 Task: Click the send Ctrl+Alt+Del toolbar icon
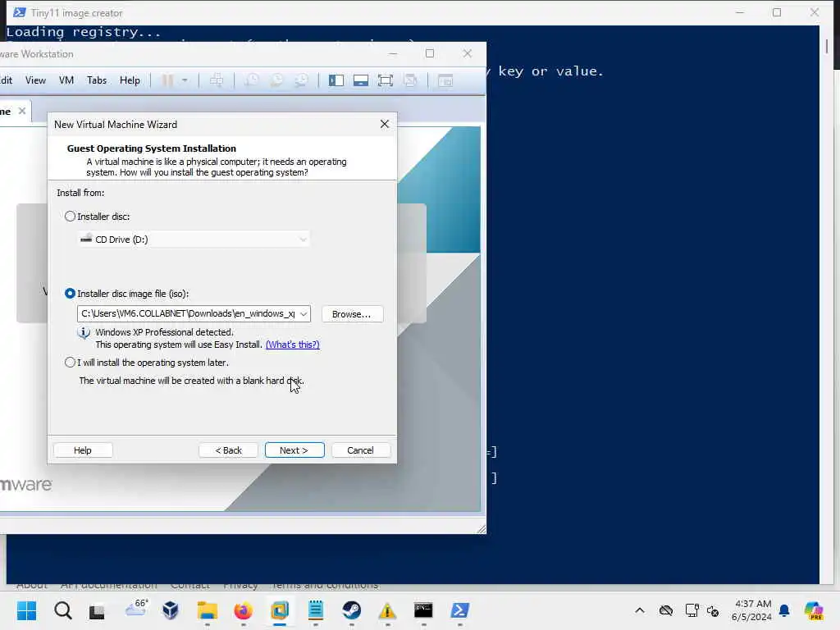click(217, 81)
